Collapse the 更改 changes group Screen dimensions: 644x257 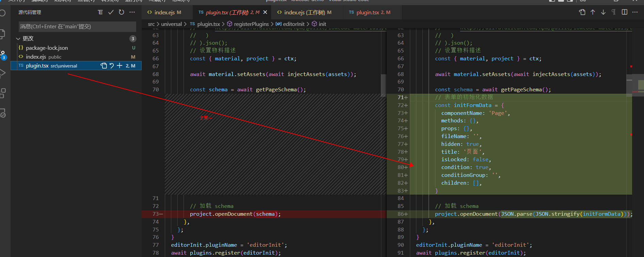[18, 39]
